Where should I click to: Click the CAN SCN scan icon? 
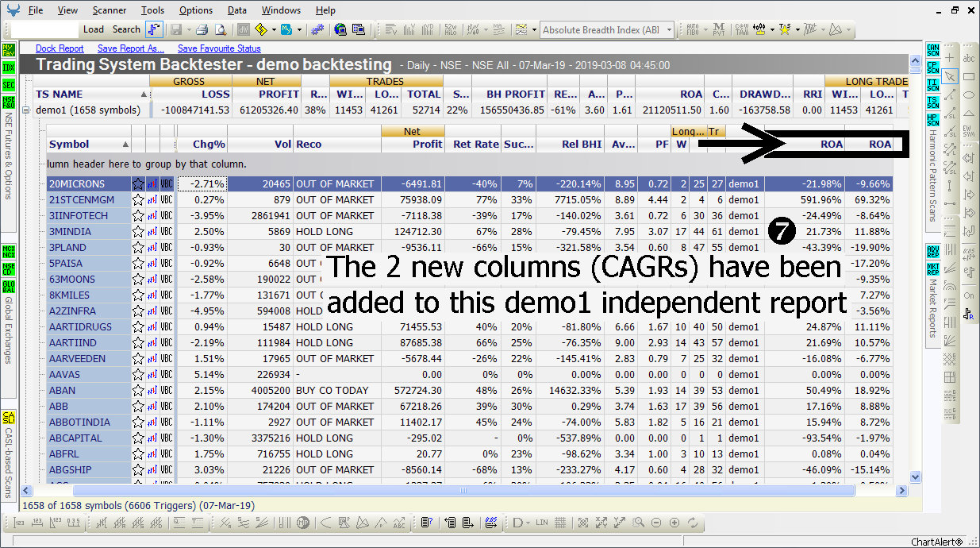click(x=932, y=51)
